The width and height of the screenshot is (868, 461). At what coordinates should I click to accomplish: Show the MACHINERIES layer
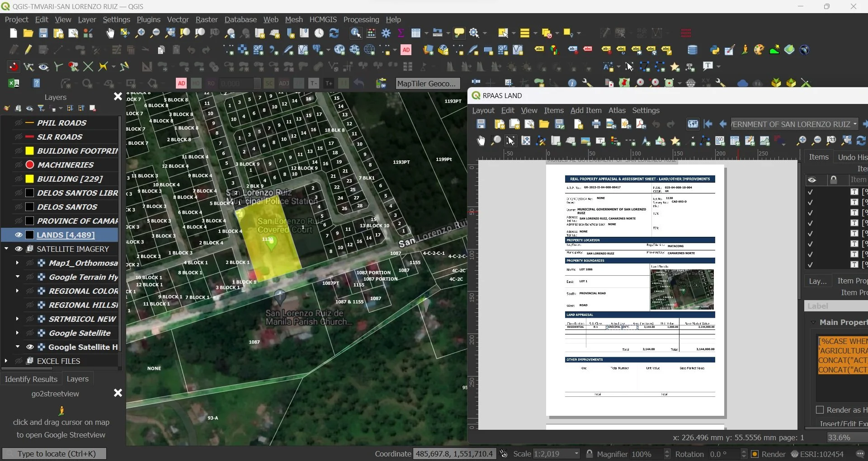click(19, 165)
